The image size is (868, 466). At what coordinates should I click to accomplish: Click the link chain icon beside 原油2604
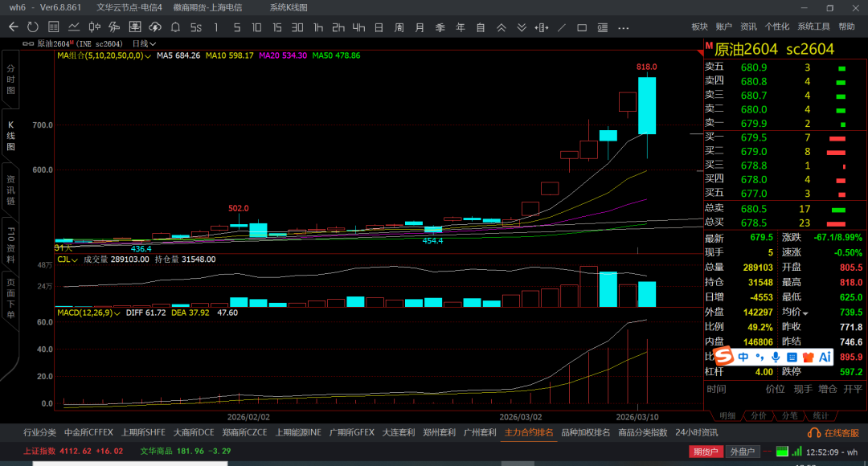coord(27,43)
